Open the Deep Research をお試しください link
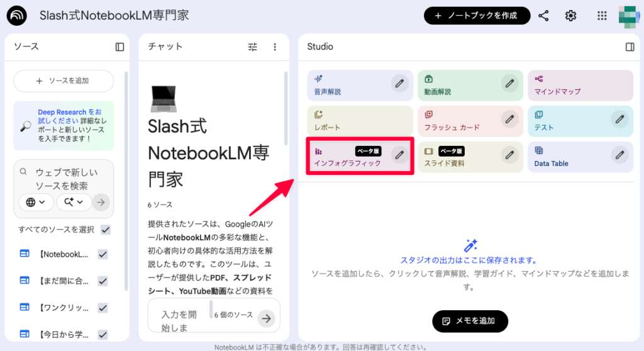The image size is (644, 351). [x=69, y=116]
